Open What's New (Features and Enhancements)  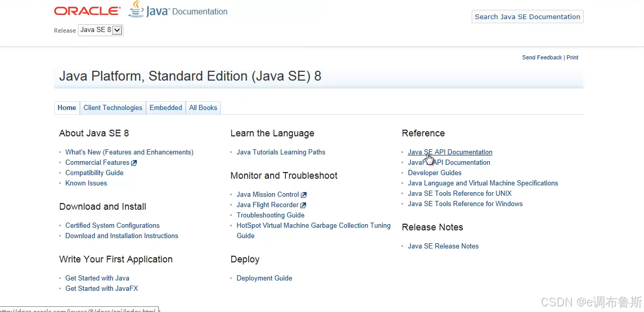[130, 152]
